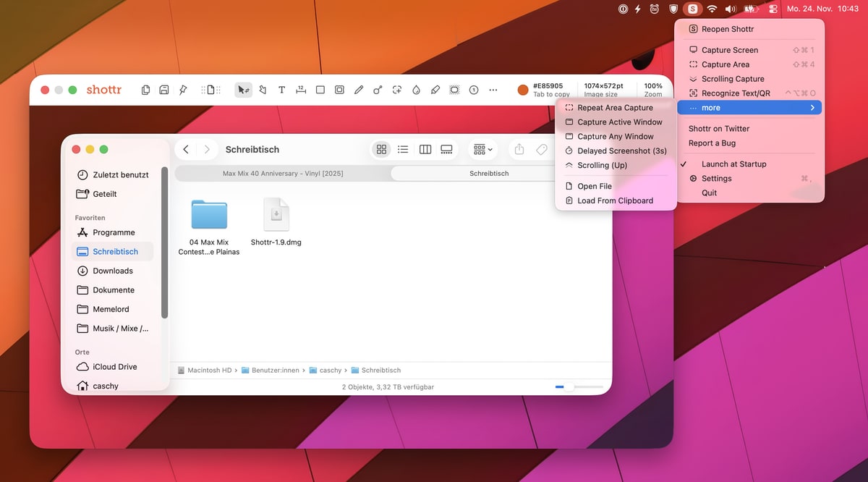This screenshot has width=868, height=482.
Task: Open the Shottr on Twitter link
Action: coord(719,129)
